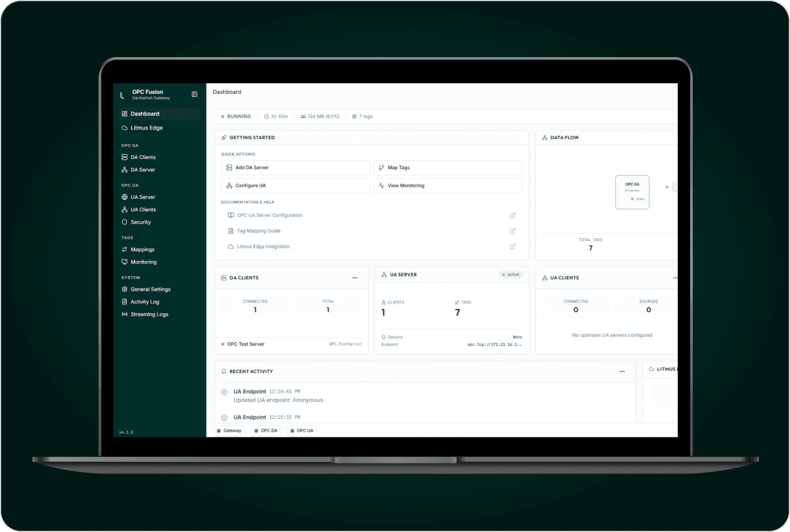Click the View Monitoring quick action
Screen dimensions: 790x532
(448, 186)
